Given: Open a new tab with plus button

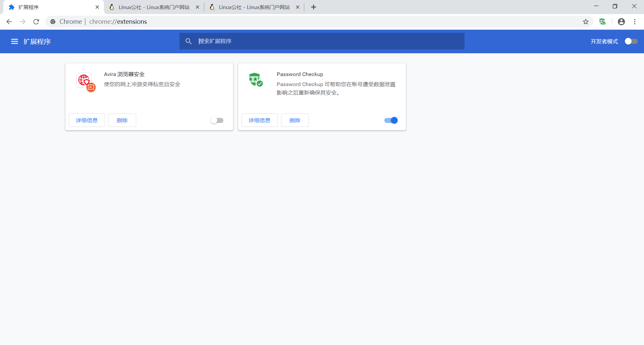Looking at the screenshot, I should tap(314, 7).
